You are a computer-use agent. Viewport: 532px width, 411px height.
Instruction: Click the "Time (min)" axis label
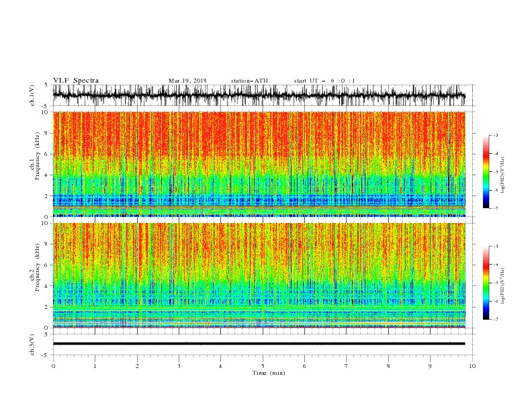tap(269, 373)
